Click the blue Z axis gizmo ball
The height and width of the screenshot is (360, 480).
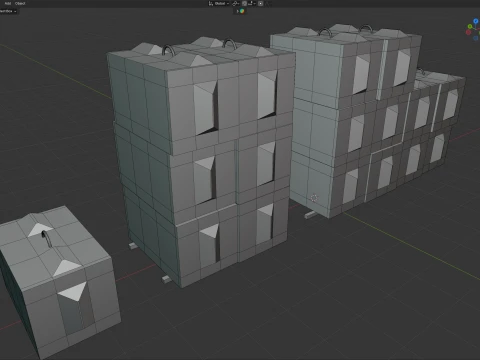point(476,21)
